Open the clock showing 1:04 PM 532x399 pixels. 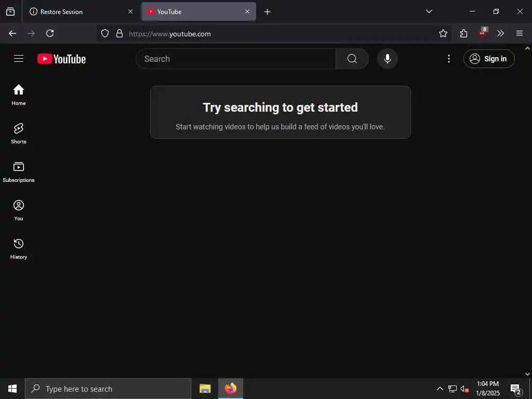click(x=487, y=389)
